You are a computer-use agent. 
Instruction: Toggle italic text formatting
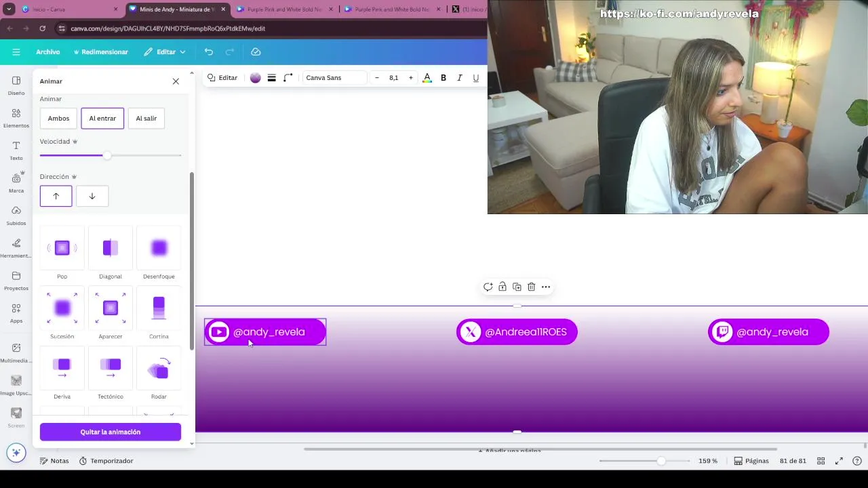[x=460, y=78]
